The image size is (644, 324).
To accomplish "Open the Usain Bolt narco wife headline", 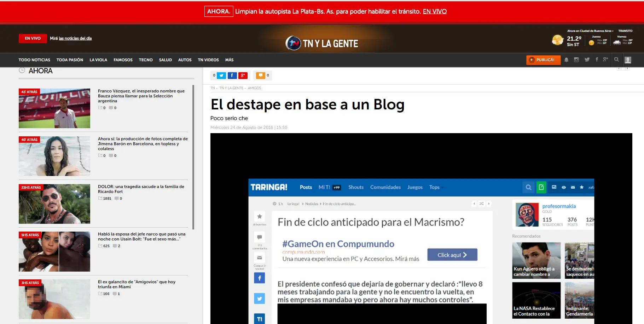I will pyautogui.click(x=142, y=237).
